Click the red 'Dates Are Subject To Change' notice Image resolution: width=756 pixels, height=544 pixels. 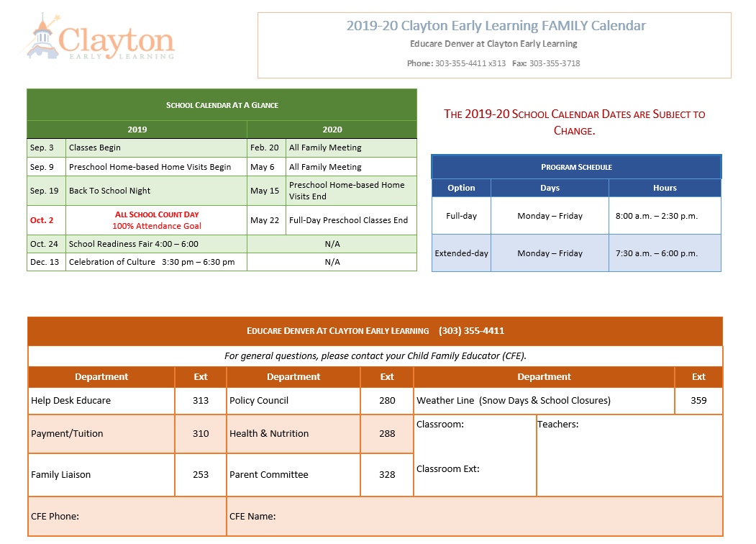point(574,122)
